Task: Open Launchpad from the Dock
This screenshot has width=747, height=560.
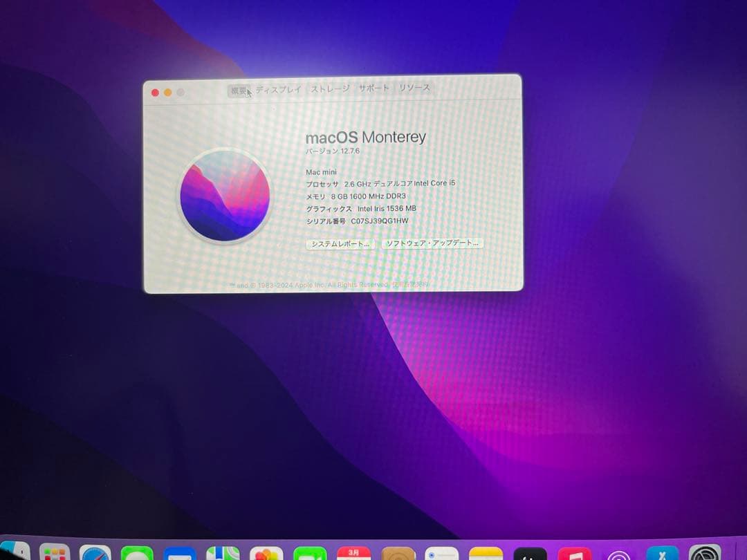Action: [55, 552]
